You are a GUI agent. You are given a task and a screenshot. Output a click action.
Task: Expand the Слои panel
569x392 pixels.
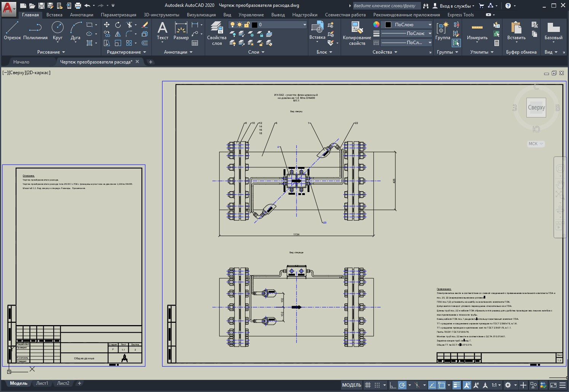click(x=256, y=52)
